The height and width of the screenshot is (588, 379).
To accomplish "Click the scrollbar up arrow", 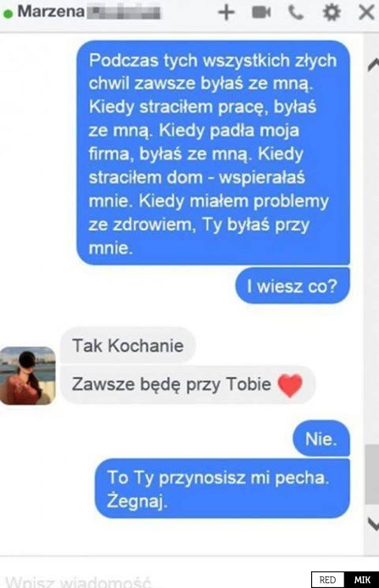I will (x=373, y=65).
